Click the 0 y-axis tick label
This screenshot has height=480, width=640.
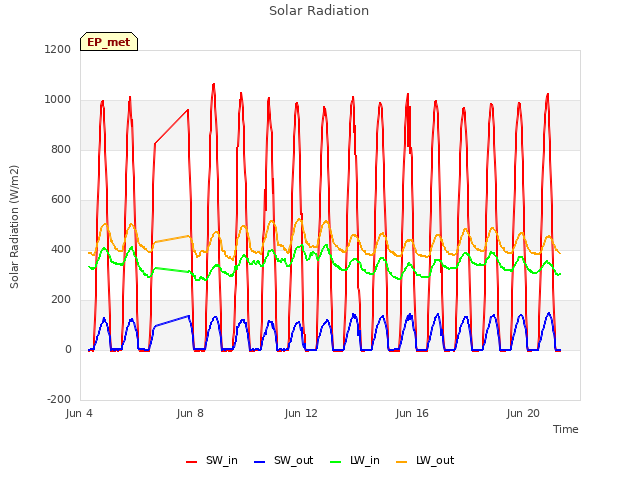click(68, 349)
